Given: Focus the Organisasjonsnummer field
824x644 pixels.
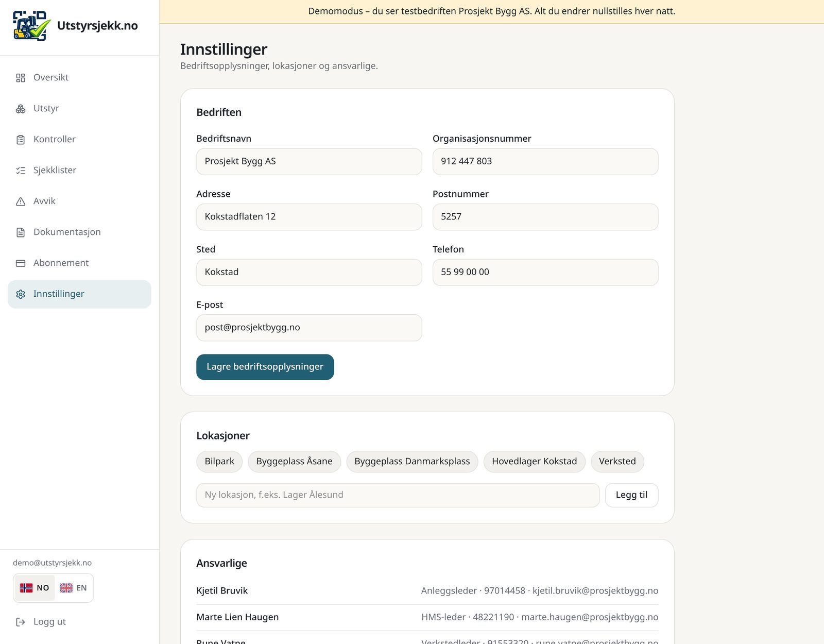Looking at the screenshot, I should (545, 162).
